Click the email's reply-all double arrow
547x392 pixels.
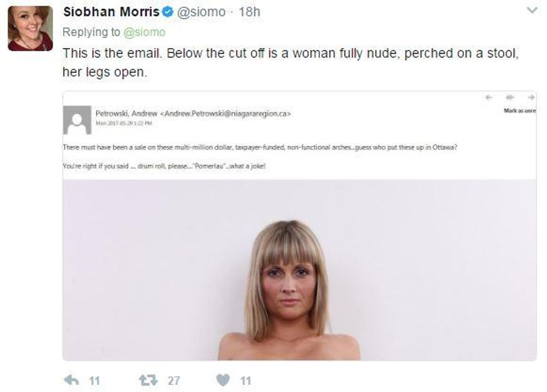[x=508, y=98]
